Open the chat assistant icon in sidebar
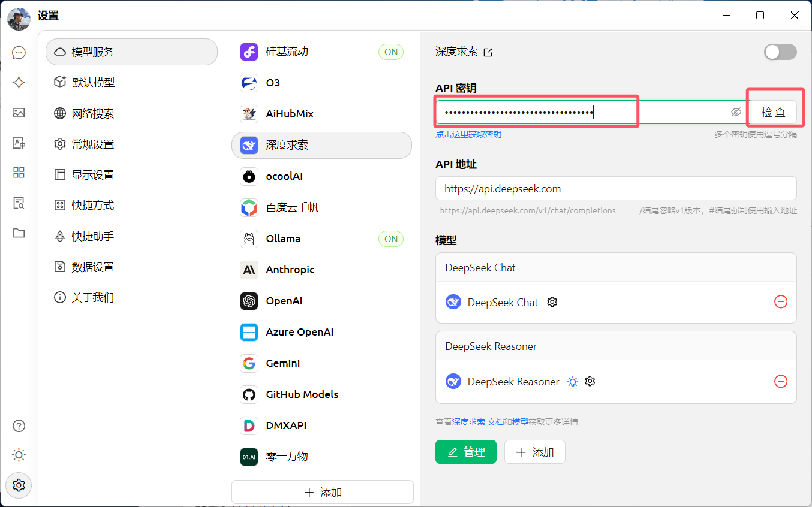The image size is (812, 507). pyautogui.click(x=19, y=53)
